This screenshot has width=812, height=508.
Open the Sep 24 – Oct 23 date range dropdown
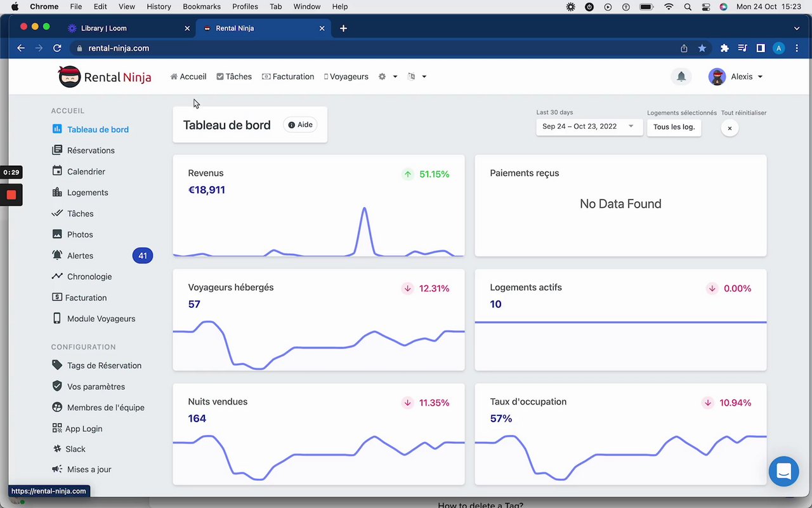pos(588,126)
